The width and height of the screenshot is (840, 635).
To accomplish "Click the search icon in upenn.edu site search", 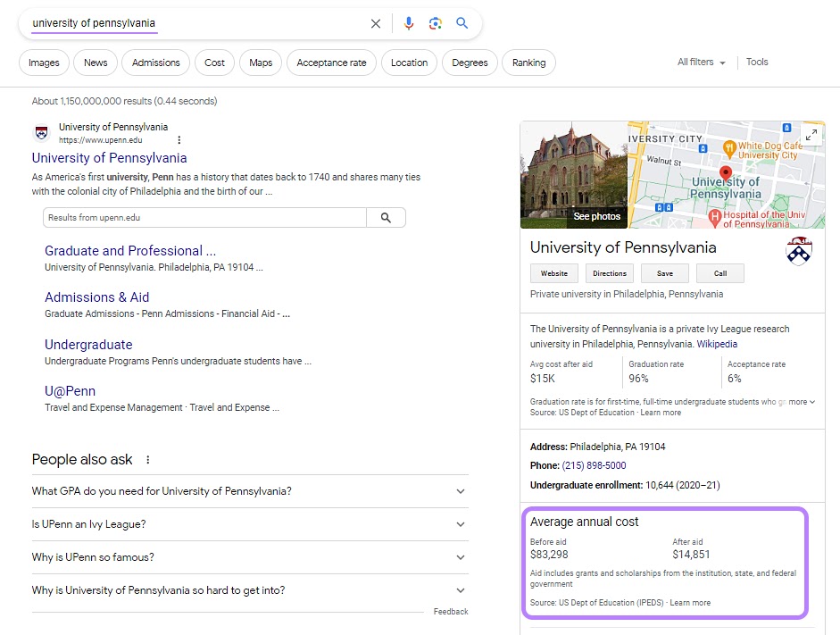I will click(386, 218).
